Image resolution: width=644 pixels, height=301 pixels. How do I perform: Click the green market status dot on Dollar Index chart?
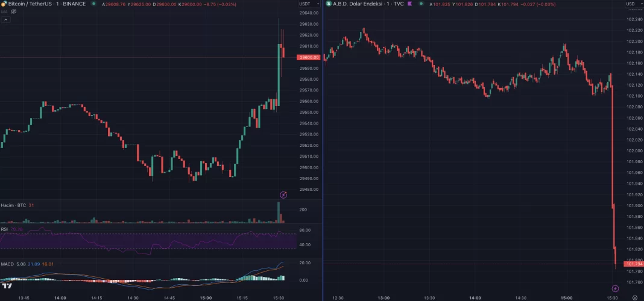click(x=421, y=4)
